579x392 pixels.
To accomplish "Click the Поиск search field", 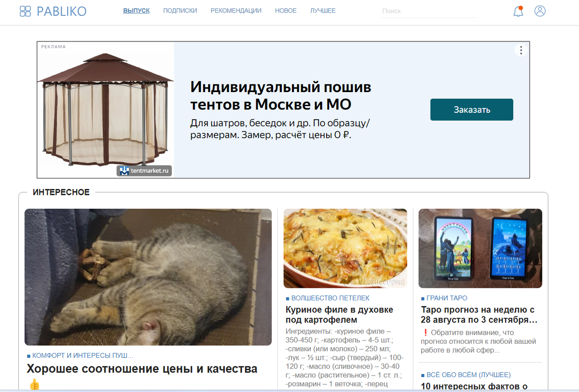I will point(428,11).
